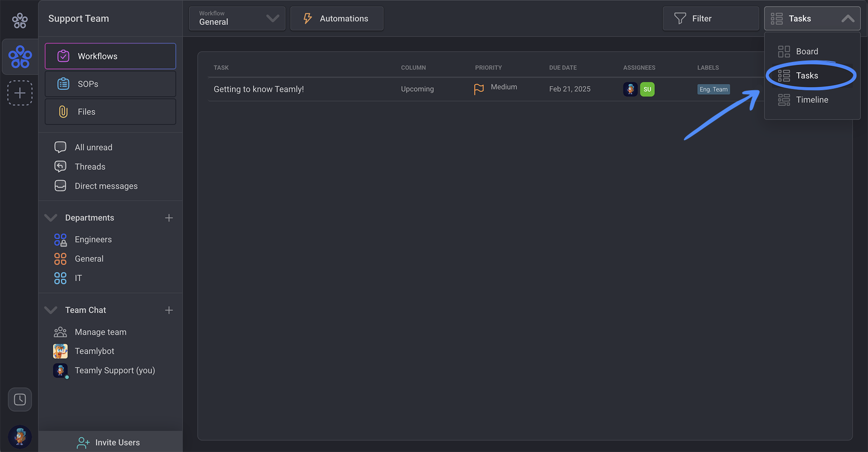
Task: Show All unread messages
Action: click(93, 147)
